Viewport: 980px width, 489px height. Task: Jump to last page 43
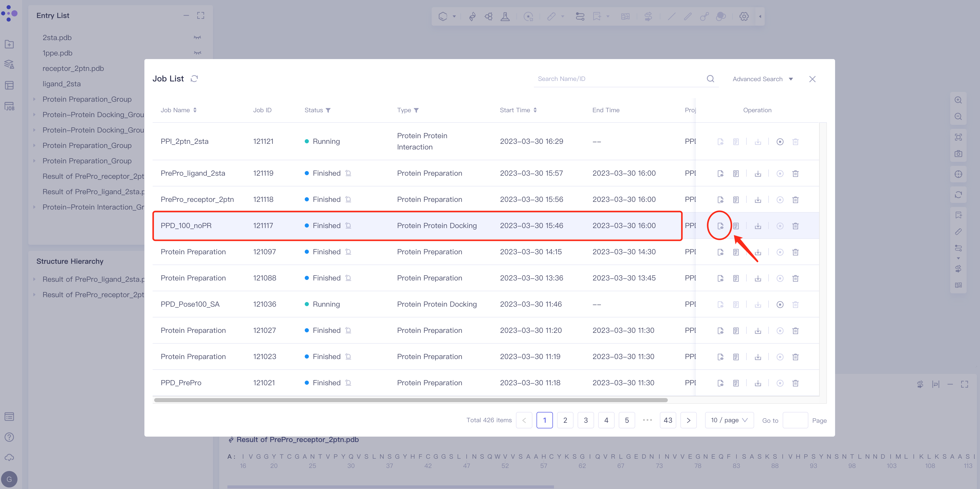[668, 420]
